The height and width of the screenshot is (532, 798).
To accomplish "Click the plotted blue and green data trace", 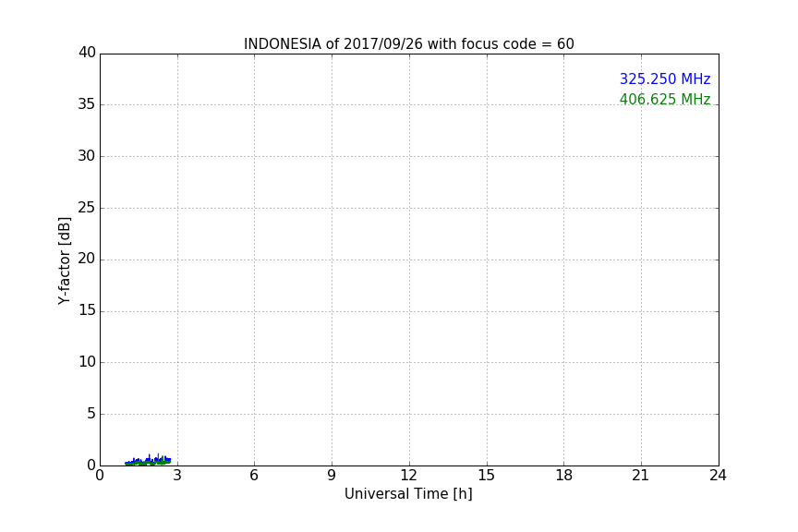I will click(148, 460).
